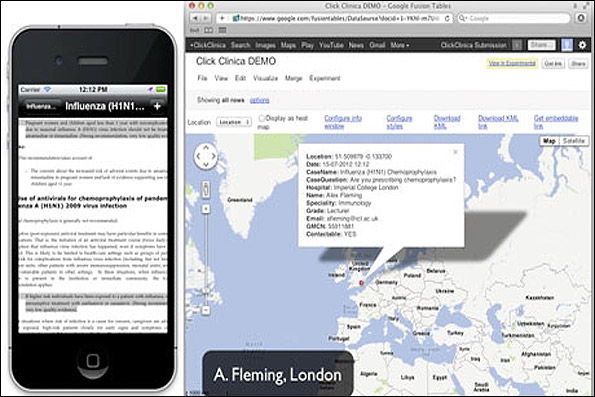Viewport: 595px width, 397px height.
Task: Click the Configure info window link
Action: pos(343,122)
